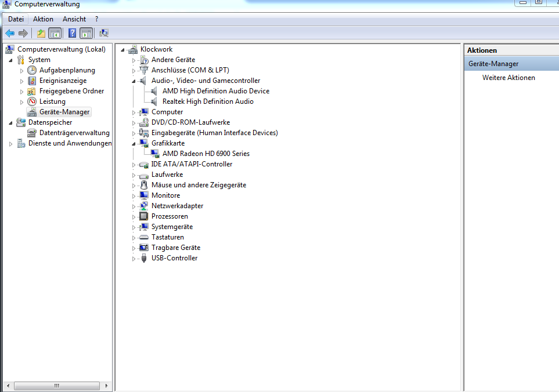Click the Geräte-Manager header in Aktionen pane

(511, 64)
